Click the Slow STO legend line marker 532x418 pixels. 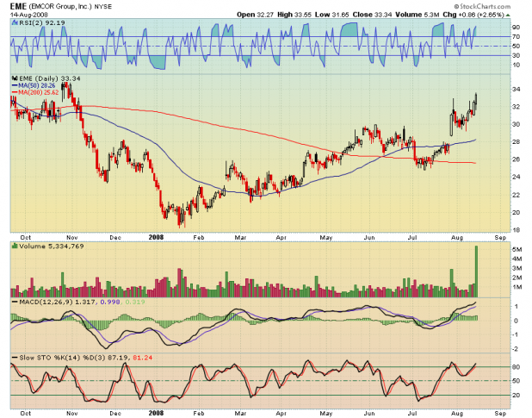coord(15,358)
